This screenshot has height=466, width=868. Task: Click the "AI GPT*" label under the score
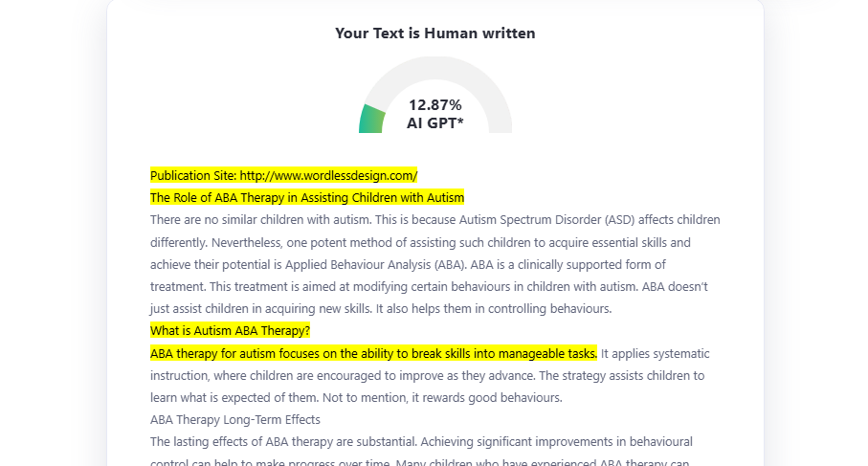click(x=434, y=122)
